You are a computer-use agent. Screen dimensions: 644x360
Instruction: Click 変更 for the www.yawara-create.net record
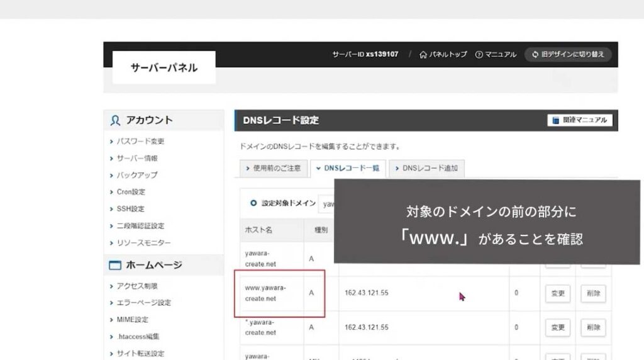(x=558, y=293)
